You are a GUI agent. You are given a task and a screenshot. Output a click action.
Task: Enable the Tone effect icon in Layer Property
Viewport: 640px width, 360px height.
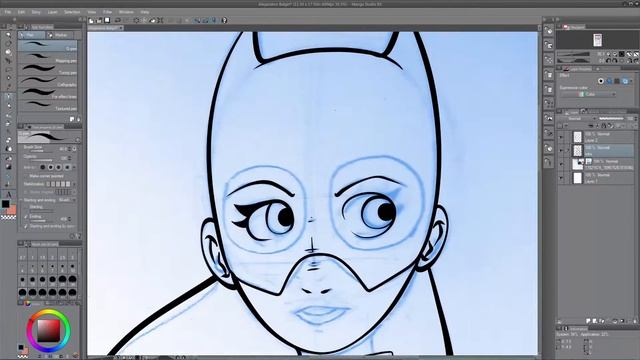[617, 81]
